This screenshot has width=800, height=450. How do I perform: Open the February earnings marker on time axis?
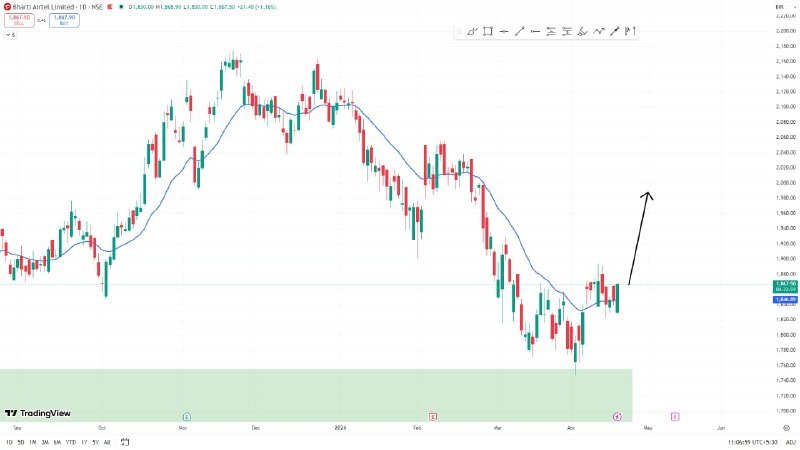433,417
